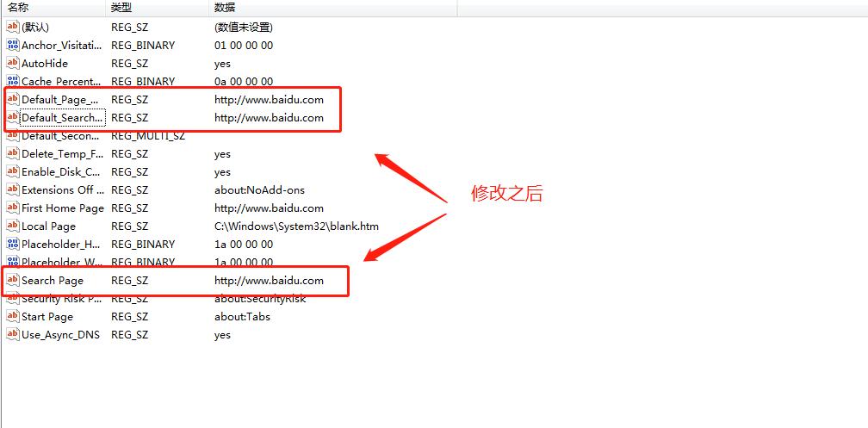This screenshot has height=428, width=868.
Task: Select the Use_Async_DNS value name
Action: [60, 335]
